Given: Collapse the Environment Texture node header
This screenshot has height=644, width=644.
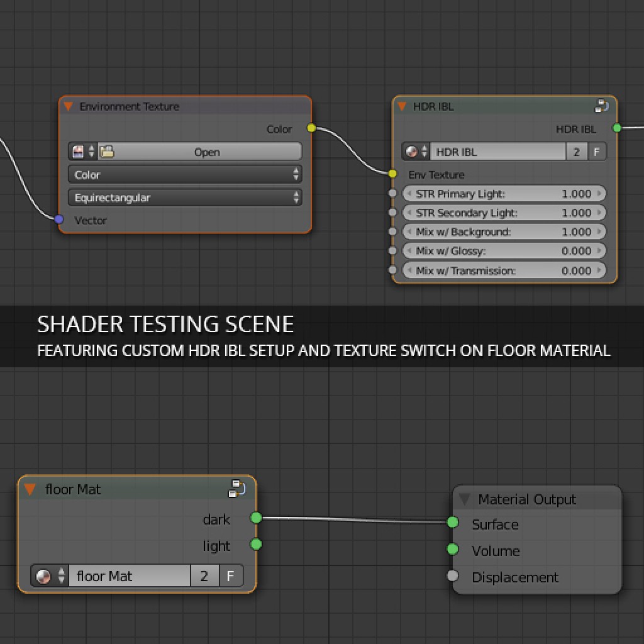Looking at the screenshot, I should pyautogui.click(x=69, y=106).
